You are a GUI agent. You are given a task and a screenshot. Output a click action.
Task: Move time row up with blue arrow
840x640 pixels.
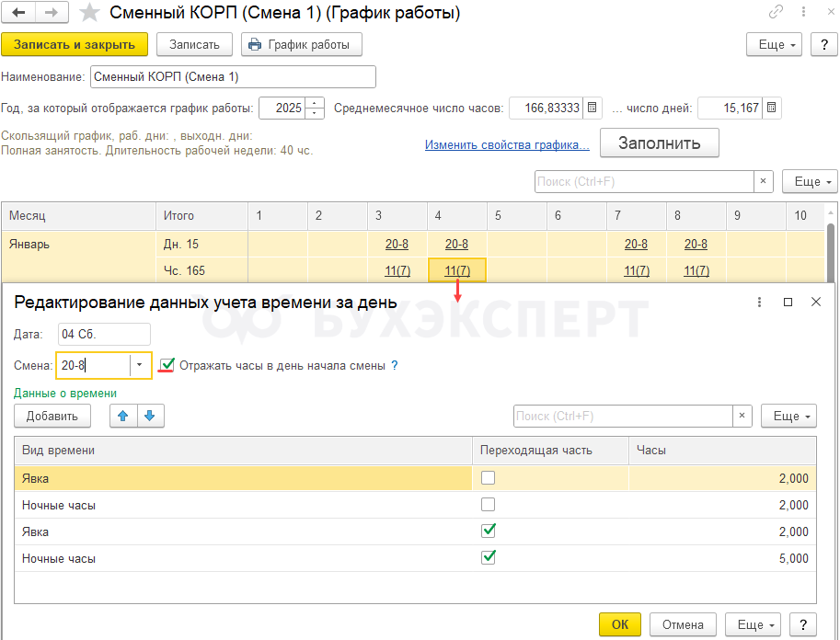[123, 417]
